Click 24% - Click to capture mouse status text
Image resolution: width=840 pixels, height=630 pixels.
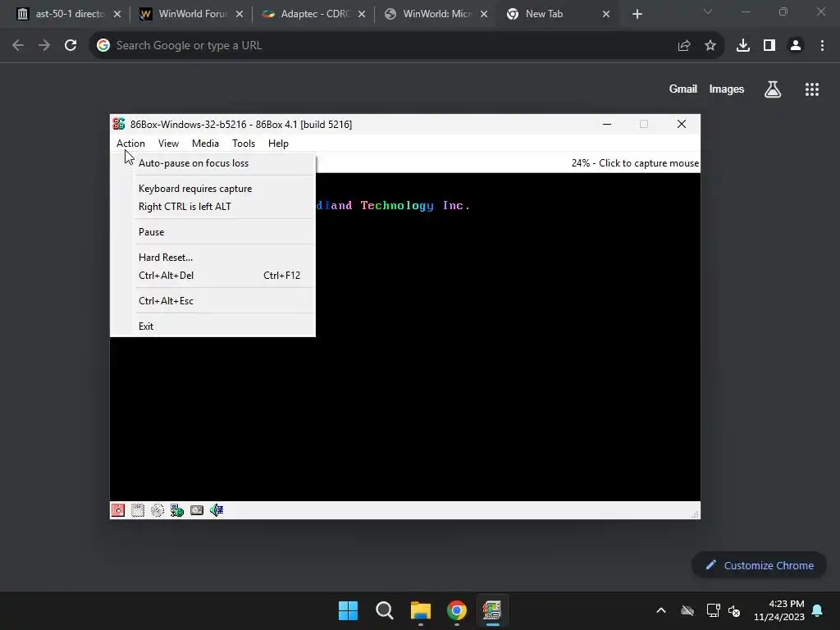635,163
